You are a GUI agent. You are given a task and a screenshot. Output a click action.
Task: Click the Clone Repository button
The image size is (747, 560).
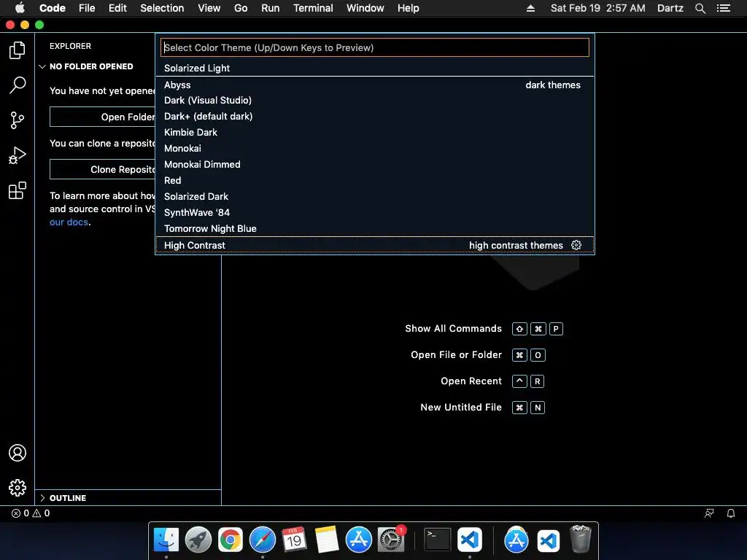(x=102, y=169)
